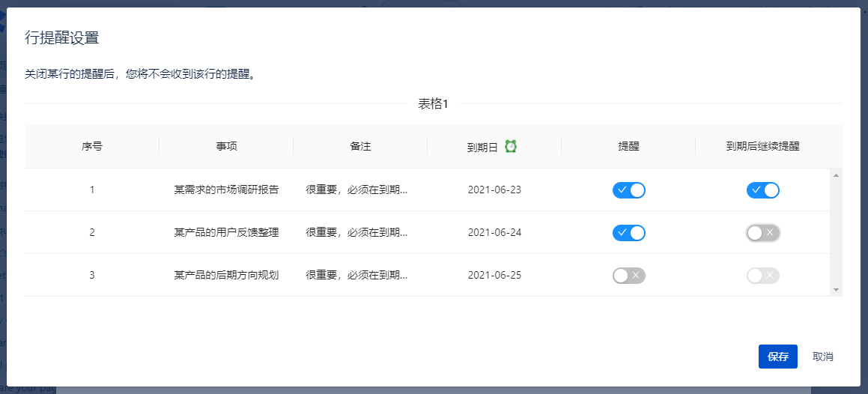The width and height of the screenshot is (868, 394).
Task: Click the green alarm clock icon beside 到期日
Action: pyautogui.click(x=511, y=146)
